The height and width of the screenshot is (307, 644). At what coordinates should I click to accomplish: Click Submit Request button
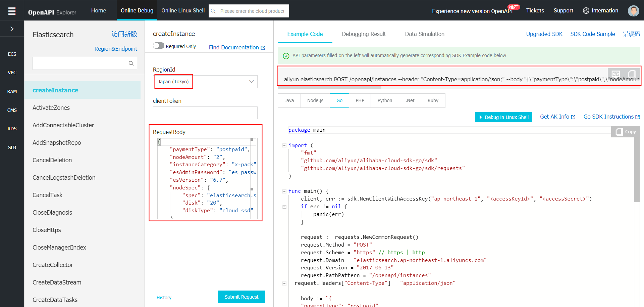coord(241,297)
